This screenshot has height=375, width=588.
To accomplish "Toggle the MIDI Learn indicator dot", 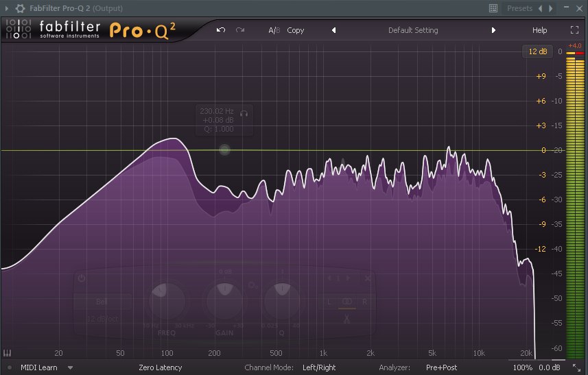I will (x=10, y=368).
